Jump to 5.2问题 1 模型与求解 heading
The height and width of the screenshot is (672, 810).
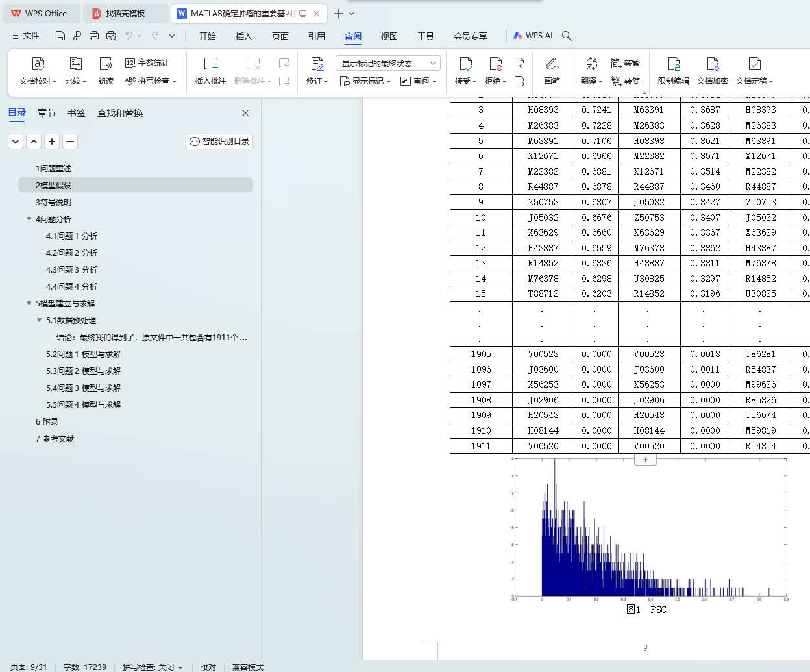point(83,354)
